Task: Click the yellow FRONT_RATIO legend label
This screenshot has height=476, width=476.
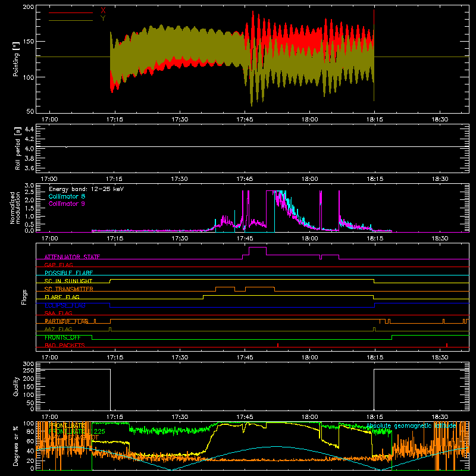Action: coord(67,425)
